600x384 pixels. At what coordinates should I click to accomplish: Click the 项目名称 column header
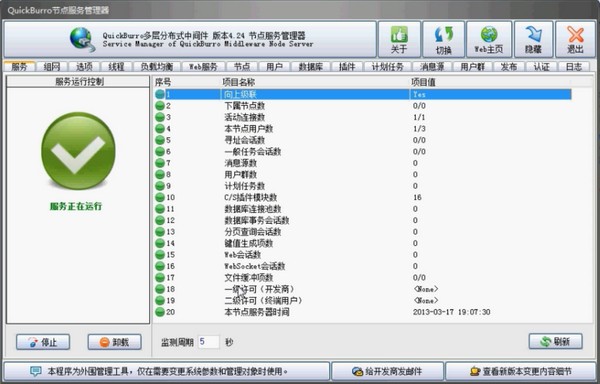(x=238, y=82)
